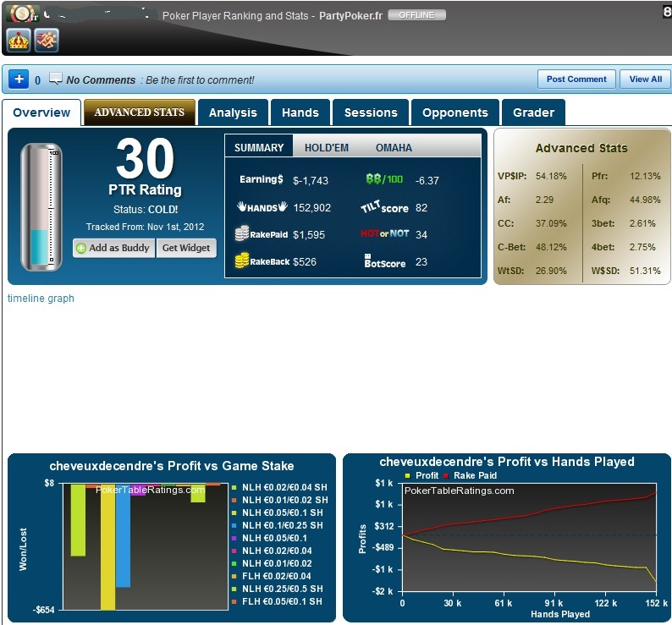Switch to the Hands tab
This screenshot has height=625, width=672.
[x=300, y=112]
